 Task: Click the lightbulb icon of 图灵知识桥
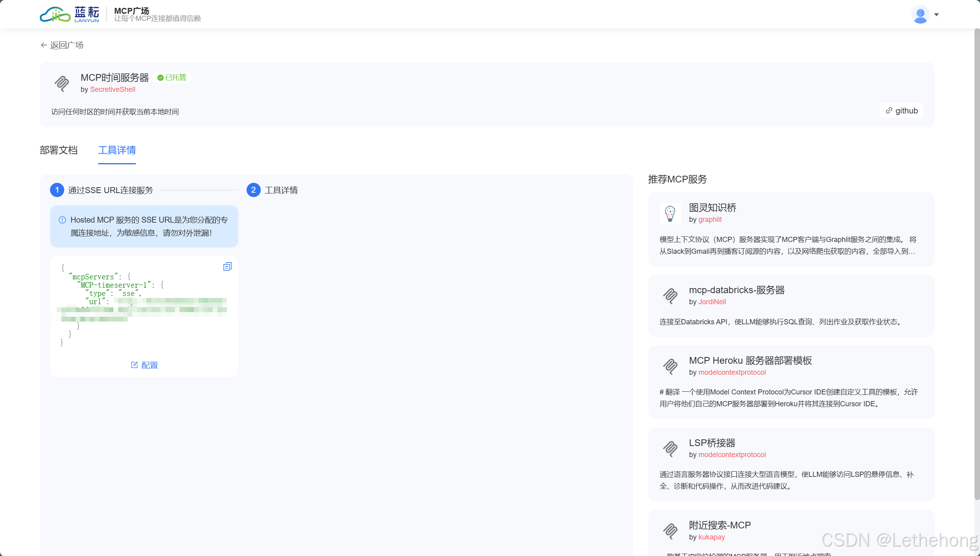(670, 214)
